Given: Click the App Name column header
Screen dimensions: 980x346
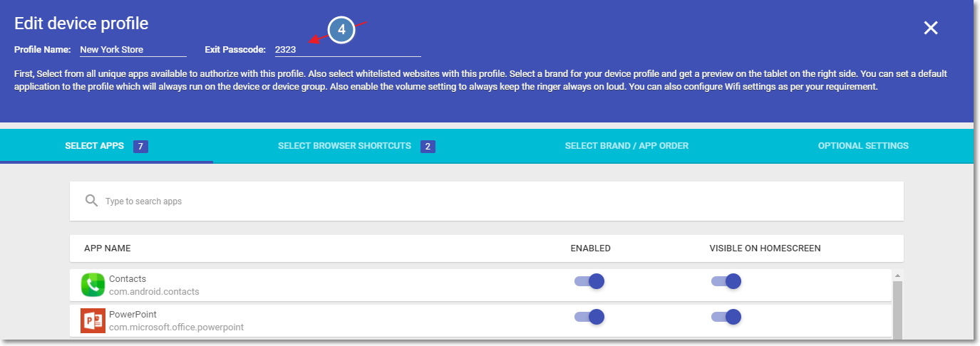Looking at the screenshot, I should (107, 248).
